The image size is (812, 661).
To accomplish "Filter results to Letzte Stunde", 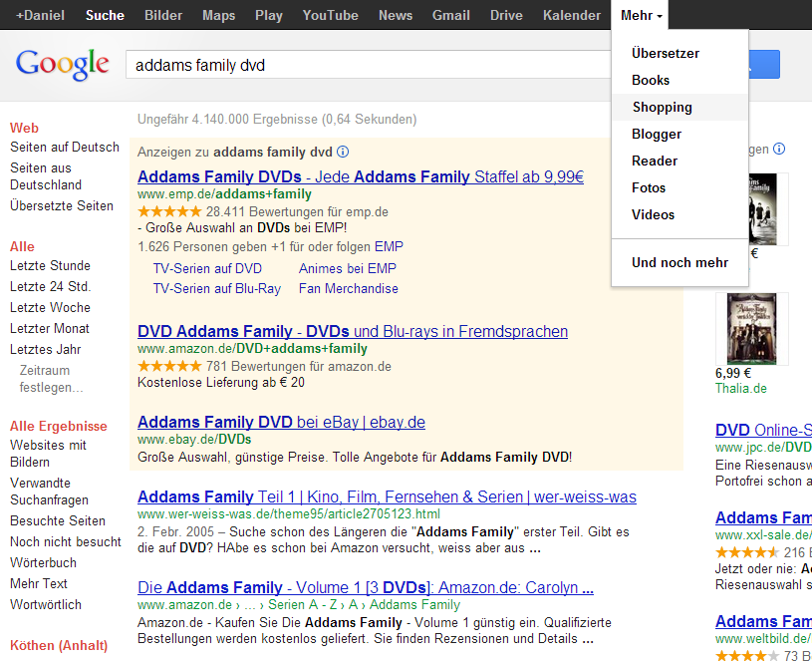I will [50, 266].
